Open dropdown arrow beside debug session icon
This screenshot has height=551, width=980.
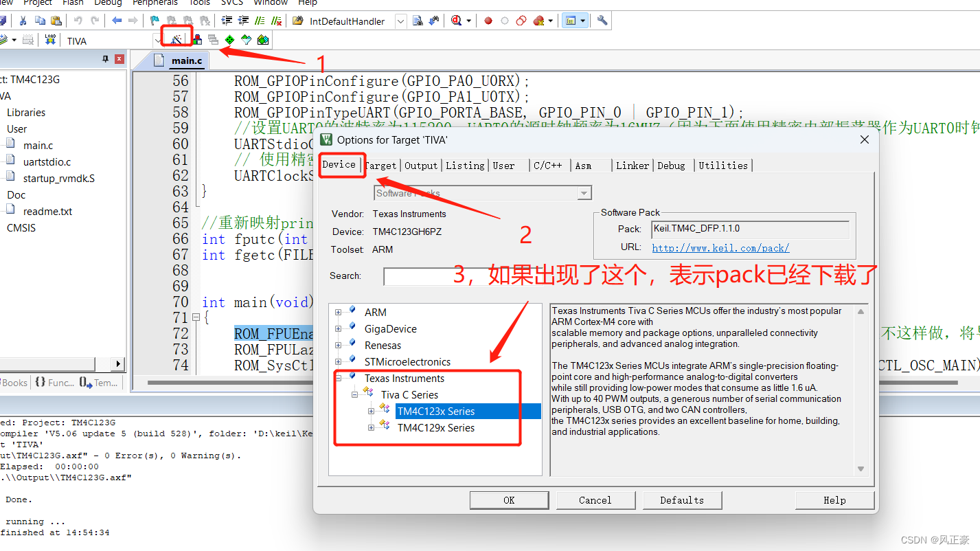[x=469, y=21]
